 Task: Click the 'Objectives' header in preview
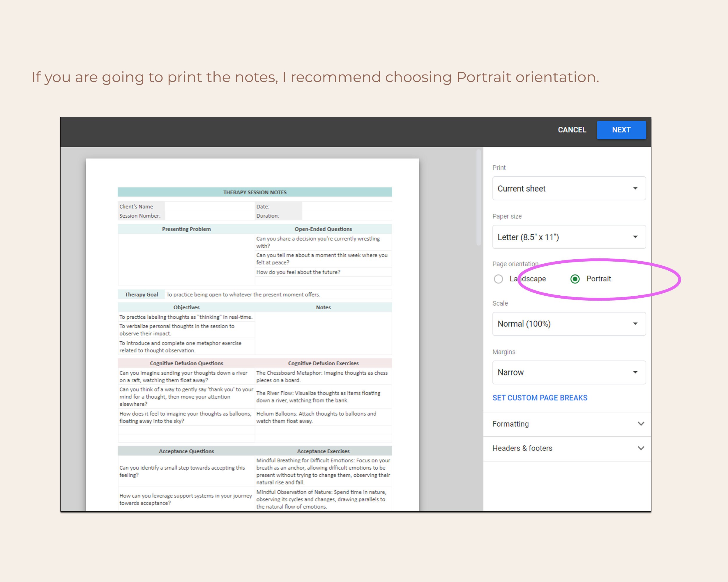[x=186, y=307]
